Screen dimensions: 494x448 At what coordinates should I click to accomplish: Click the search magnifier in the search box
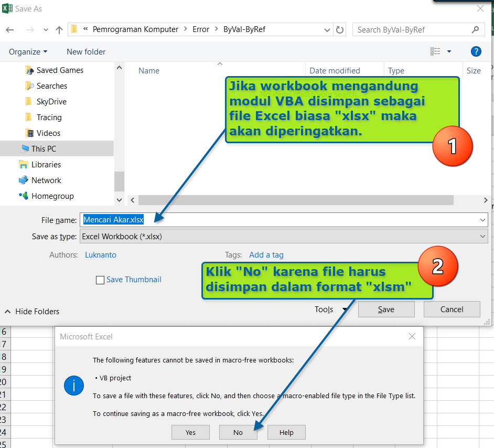(x=475, y=29)
